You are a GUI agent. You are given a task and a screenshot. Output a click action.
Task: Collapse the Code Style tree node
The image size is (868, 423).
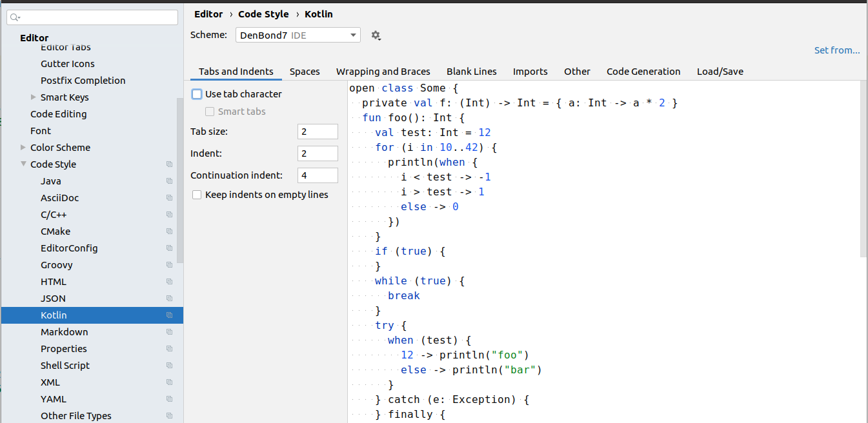(23, 164)
